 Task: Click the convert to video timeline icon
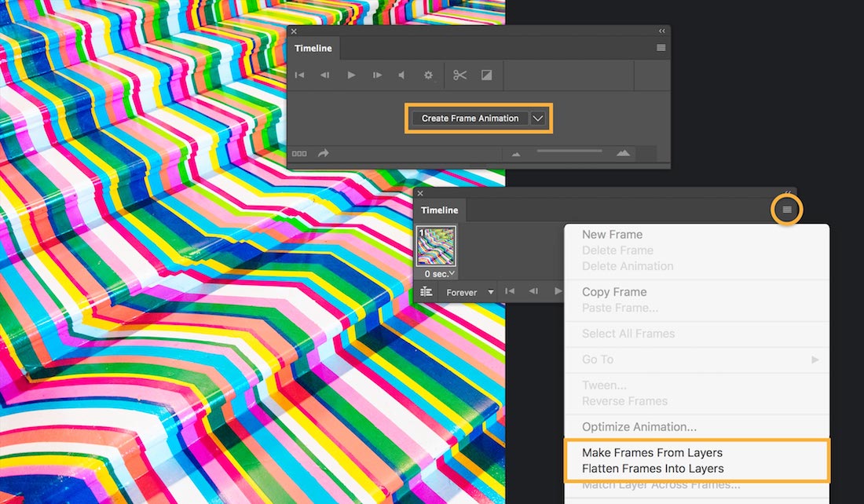coord(426,292)
